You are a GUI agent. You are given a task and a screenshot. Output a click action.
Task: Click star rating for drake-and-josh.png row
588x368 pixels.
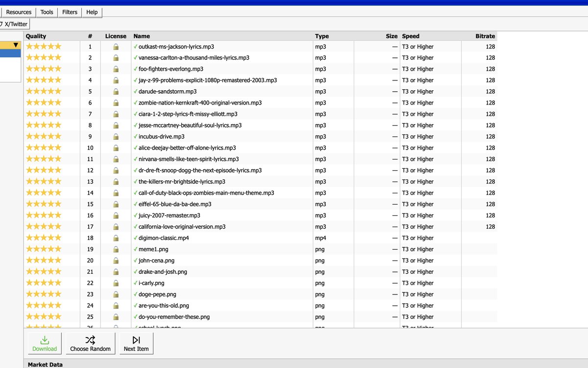pyautogui.click(x=44, y=272)
